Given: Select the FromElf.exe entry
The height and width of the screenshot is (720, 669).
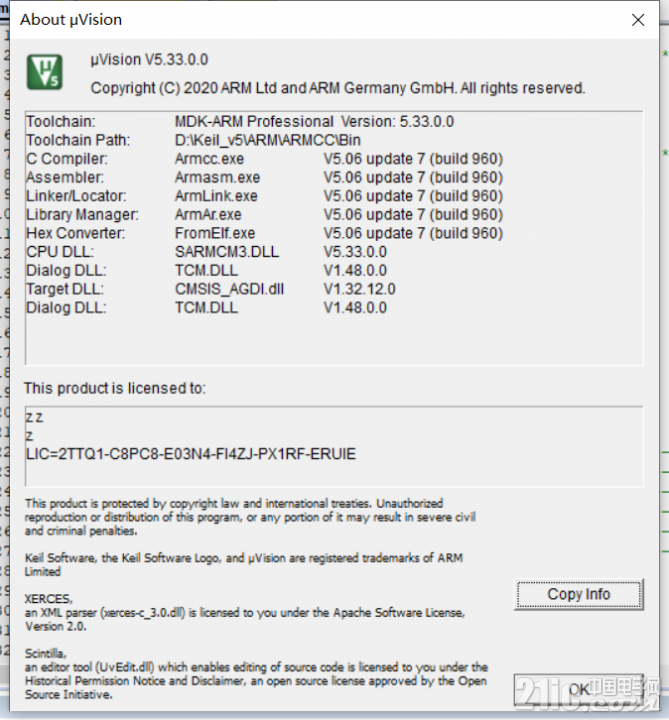Looking at the screenshot, I should tap(215, 233).
